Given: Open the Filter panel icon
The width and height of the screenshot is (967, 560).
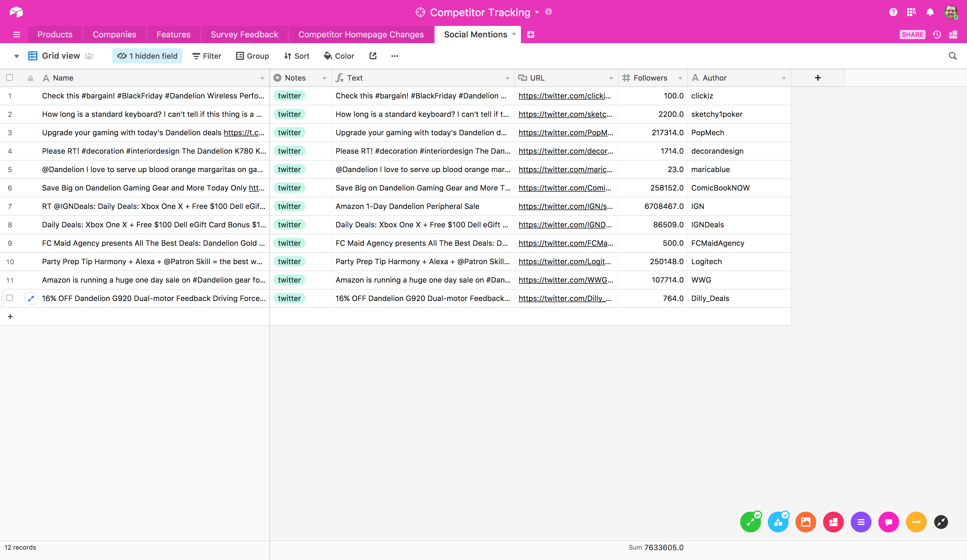Looking at the screenshot, I should click(207, 55).
